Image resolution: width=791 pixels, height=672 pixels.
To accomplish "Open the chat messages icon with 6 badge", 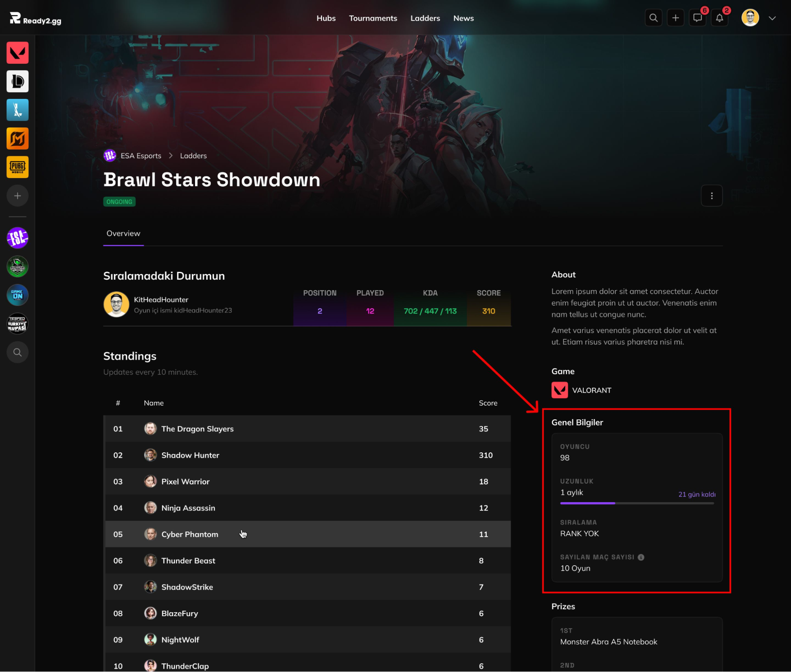I will coord(697,18).
